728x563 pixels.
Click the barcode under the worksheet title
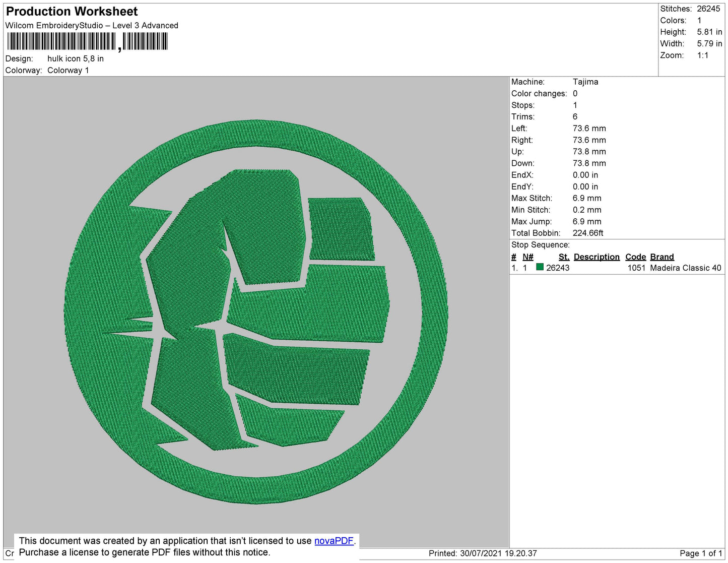(87, 42)
